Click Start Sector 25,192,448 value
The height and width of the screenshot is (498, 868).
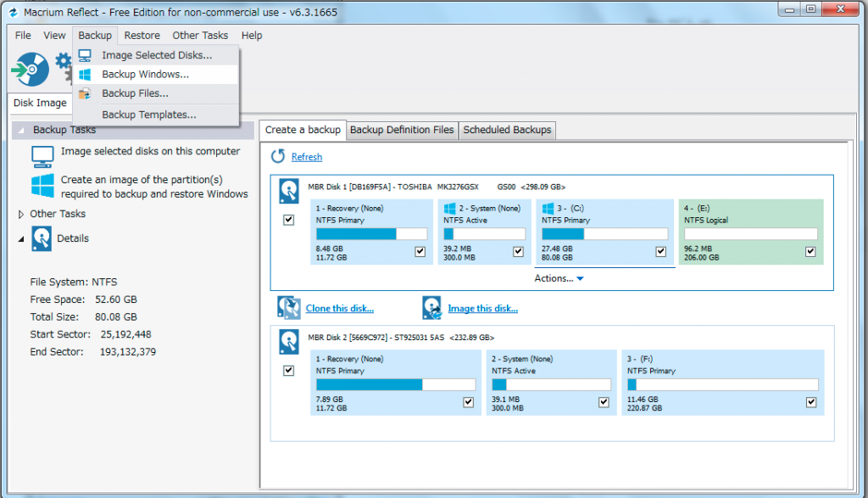(125, 334)
